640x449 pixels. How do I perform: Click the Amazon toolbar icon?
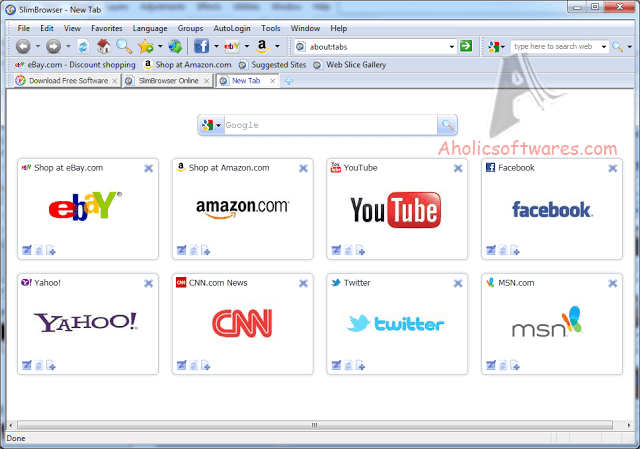[262, 46]
